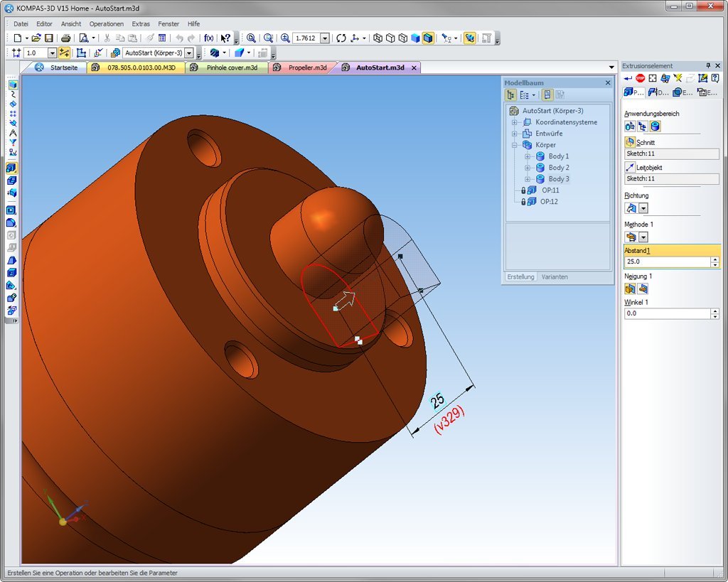Click the Winkel 1 value field 0.0
The image size is (728, 582).
point(667,314)
